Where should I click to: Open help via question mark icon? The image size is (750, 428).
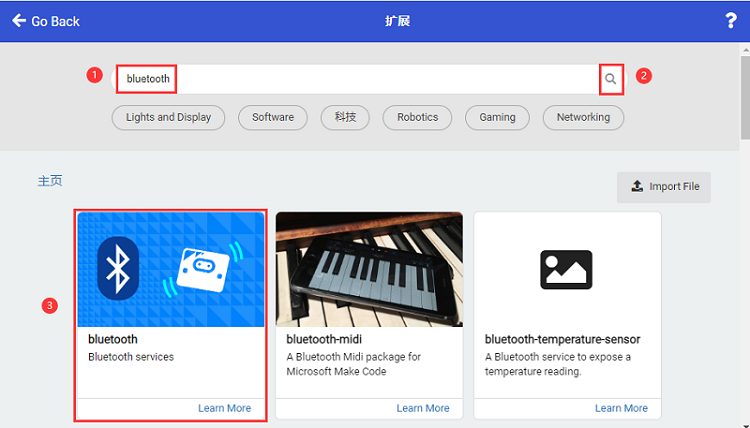point(730,21)
